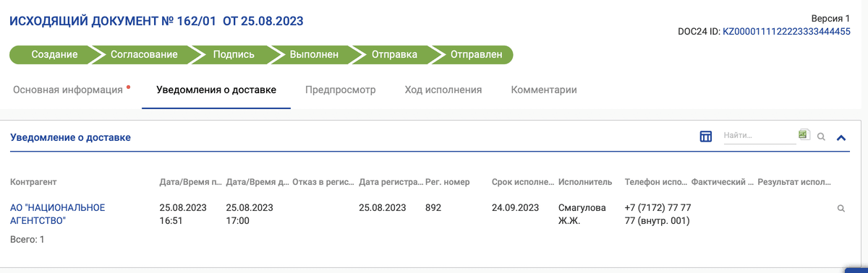Open the Комментарии tab
The image size is (868, 273).
pyautogui.click(x=544, y=90)
